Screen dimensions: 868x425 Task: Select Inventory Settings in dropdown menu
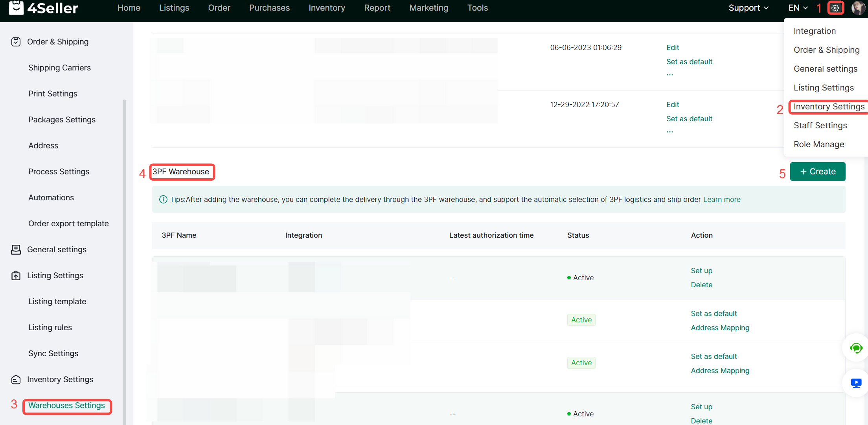[x=829, y=107]
